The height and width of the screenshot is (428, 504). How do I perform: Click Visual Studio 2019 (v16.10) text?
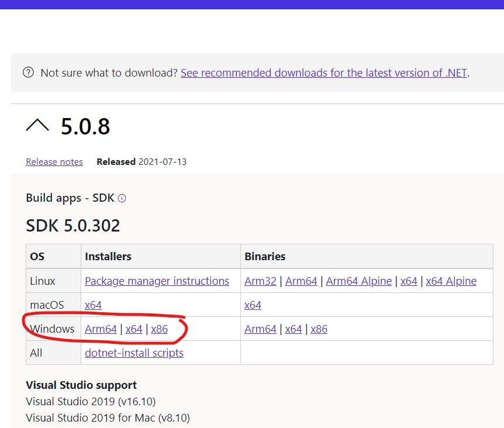[x=91, y=401]
